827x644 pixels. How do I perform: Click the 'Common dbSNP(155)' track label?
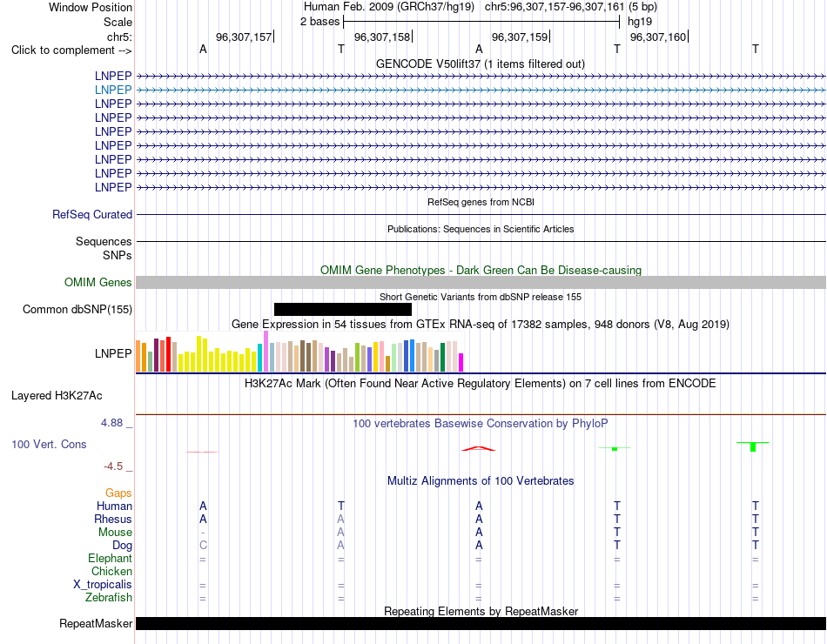pyautogui.click(x=77, y=310)
